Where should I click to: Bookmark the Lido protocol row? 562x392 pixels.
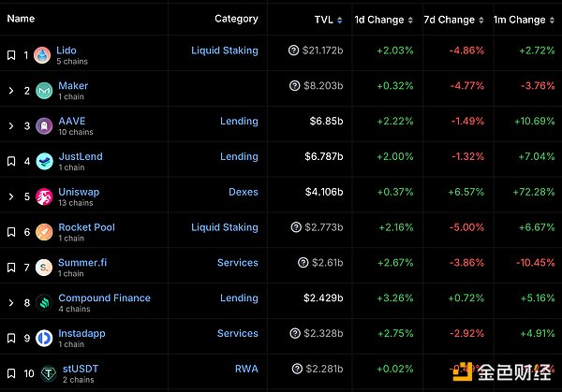[11, 55]
